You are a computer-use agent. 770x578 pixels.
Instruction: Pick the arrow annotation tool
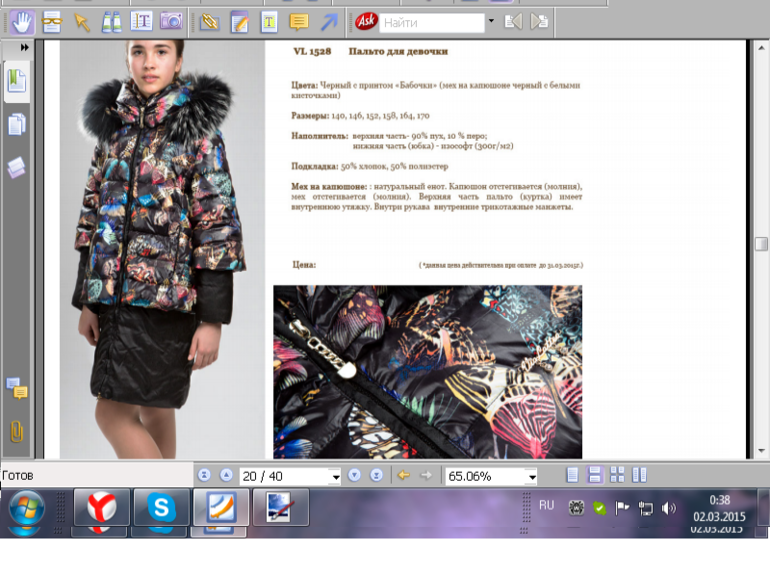[x=328, y=21]
